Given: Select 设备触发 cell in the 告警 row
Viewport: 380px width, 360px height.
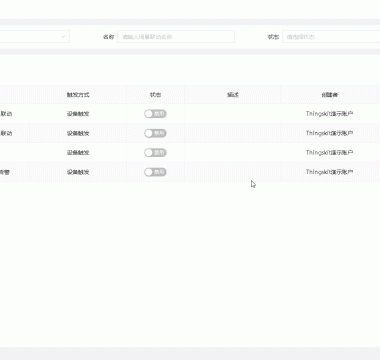Looking at the screenshot, I should [x=78, y=172].
